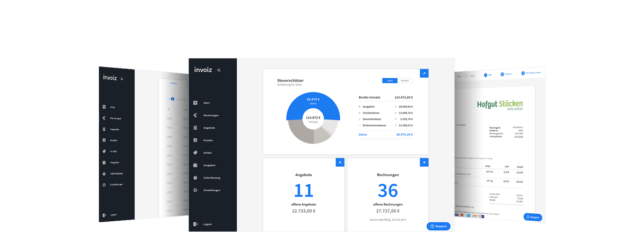Open Support chat in the front window
Screen dimensions: 644x232
tap(438, 226)
